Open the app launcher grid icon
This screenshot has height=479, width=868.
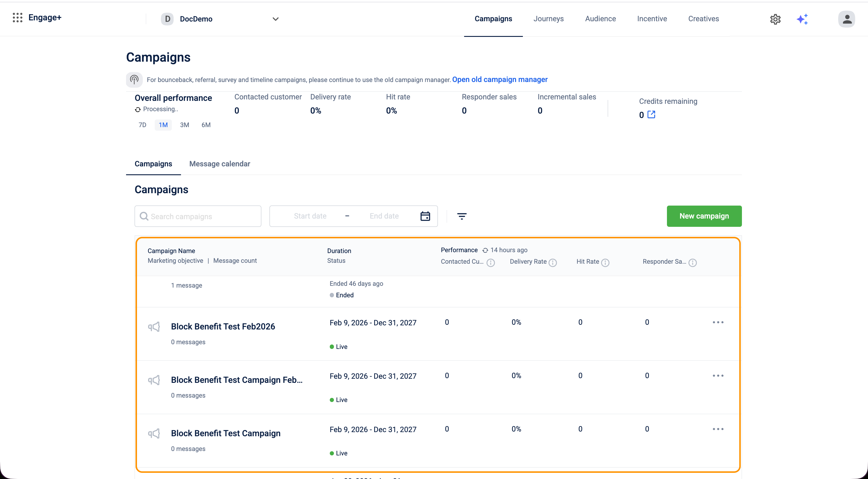17,17
